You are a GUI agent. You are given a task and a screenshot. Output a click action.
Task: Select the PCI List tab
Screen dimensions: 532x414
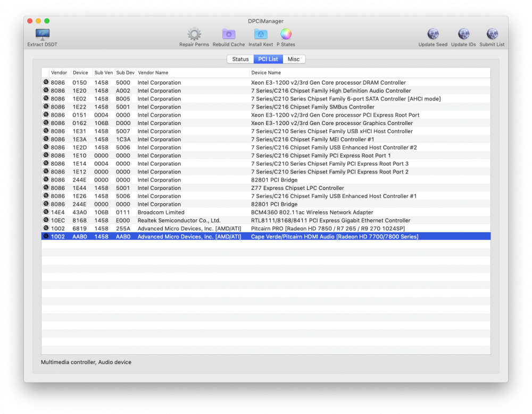[268, 59]
